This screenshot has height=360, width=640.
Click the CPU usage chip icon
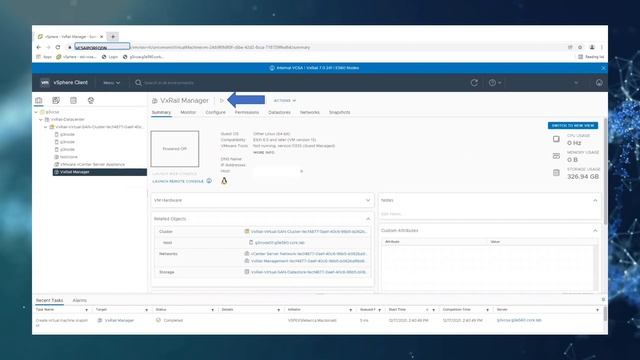click(556, 139)
